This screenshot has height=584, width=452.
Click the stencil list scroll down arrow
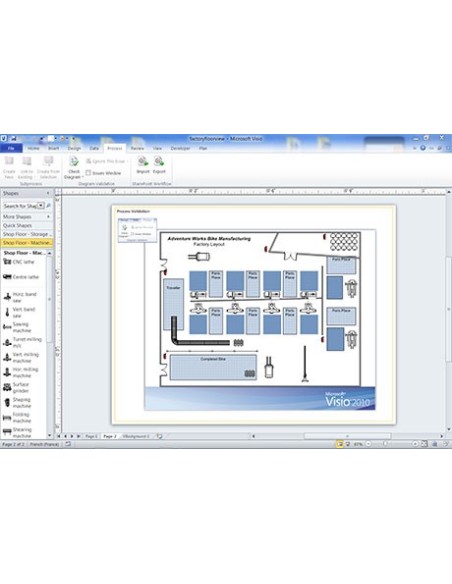point(49,435)
